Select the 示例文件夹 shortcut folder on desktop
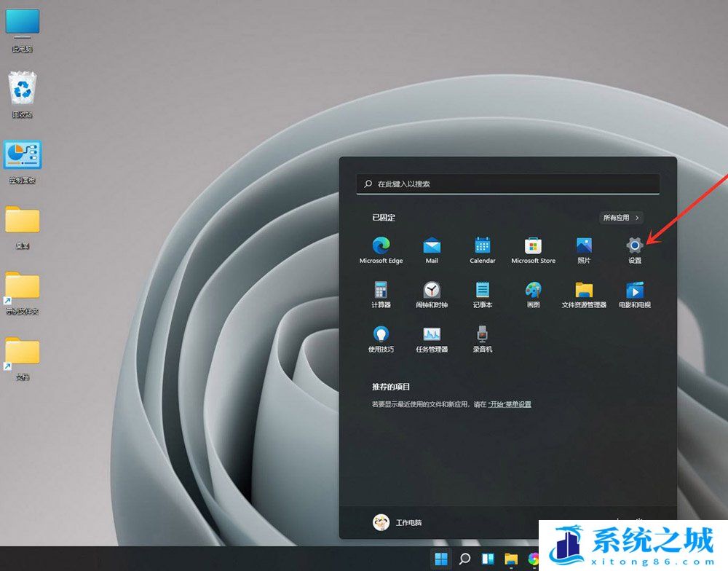728x571 pixels. [22, 294]
